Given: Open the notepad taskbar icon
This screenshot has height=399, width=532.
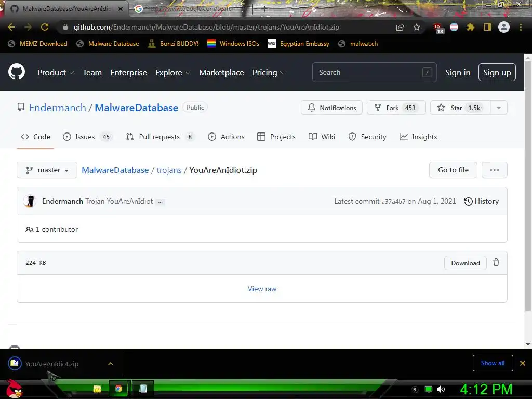Looking at the screenshot, I should coord(143,389).
